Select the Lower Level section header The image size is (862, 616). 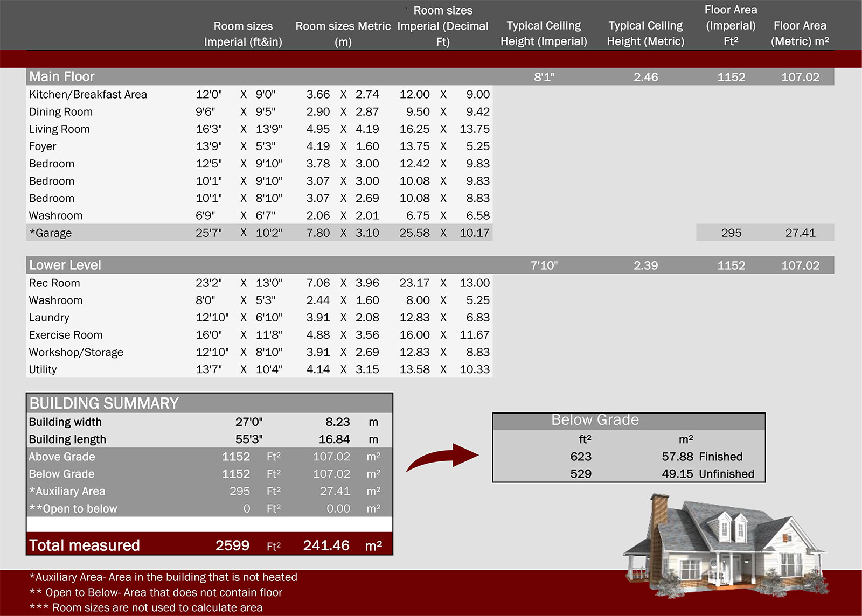pyautogui.click(x=65, y=265)
